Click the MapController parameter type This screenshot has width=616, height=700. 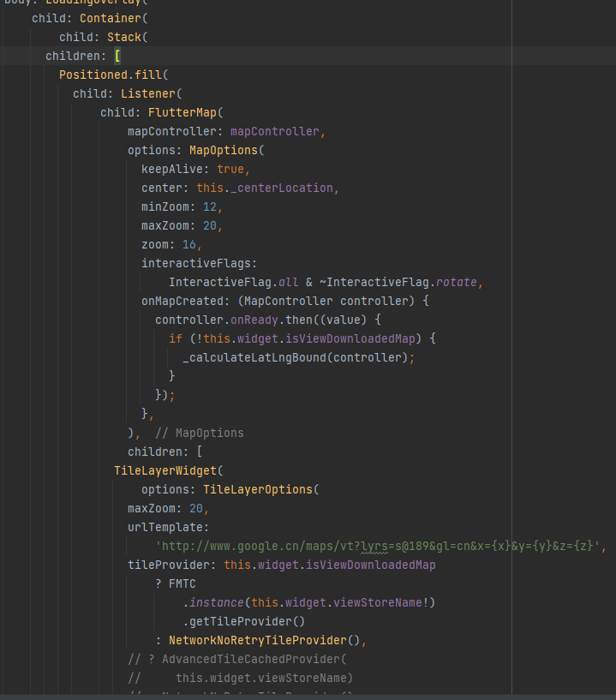point(289,301)
